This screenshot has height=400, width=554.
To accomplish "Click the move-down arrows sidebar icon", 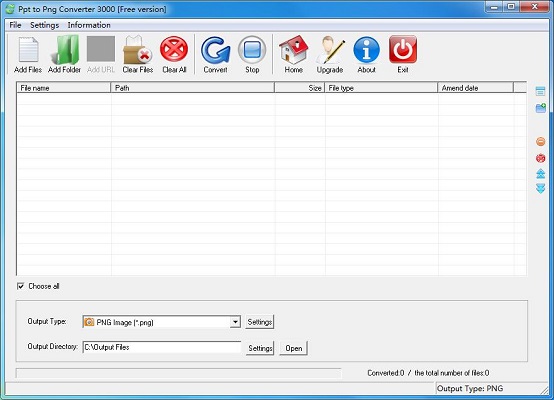I will (541, 188).
